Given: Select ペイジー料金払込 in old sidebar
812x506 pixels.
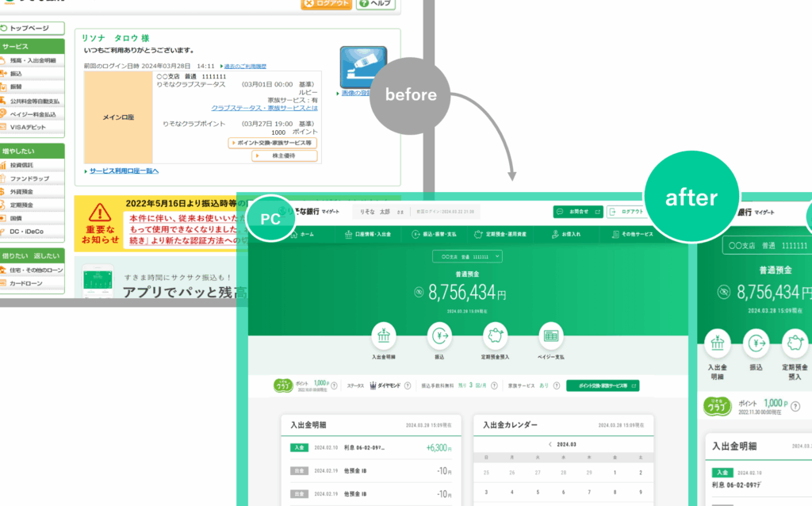Looking at the screenshot, I should 32,114.
